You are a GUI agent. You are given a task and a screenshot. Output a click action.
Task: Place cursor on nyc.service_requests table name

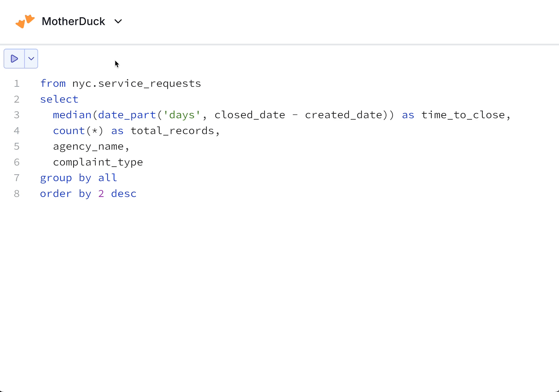pyautogui.click(x=137, y=83)
